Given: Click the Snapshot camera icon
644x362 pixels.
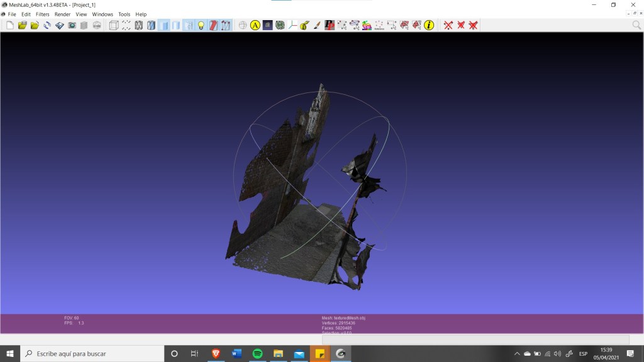Looking at the screenshot, I should coord(72,25).
